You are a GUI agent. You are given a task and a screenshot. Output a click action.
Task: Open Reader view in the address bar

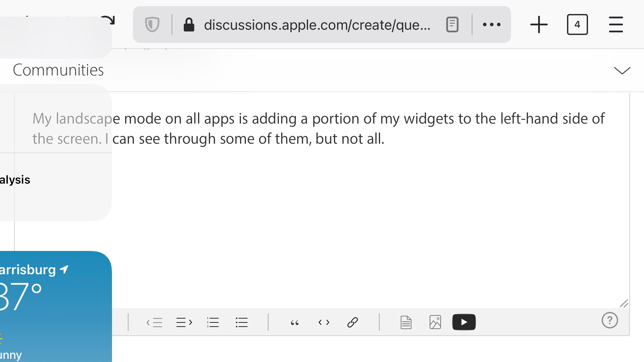(452, 24)
